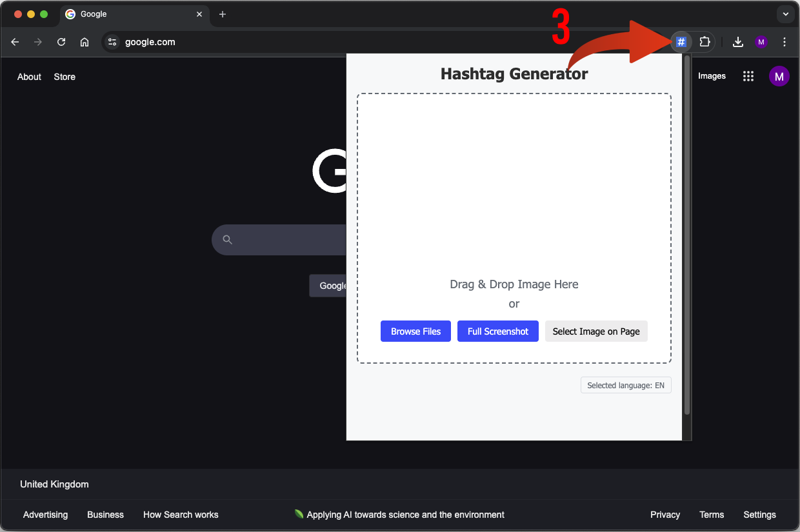This screenshot has height=532, width=800.
Task: Click the search magnifier icon
Action: (227, 240)
